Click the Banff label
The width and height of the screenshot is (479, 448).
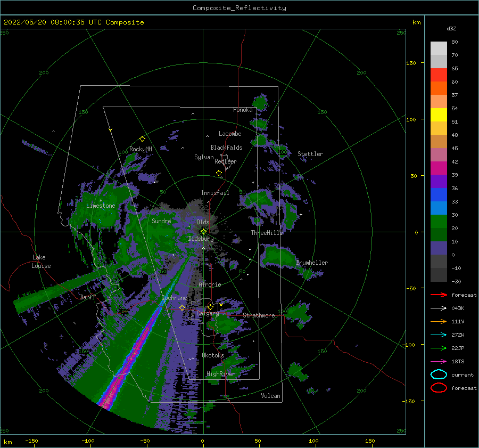pos(88,297)
